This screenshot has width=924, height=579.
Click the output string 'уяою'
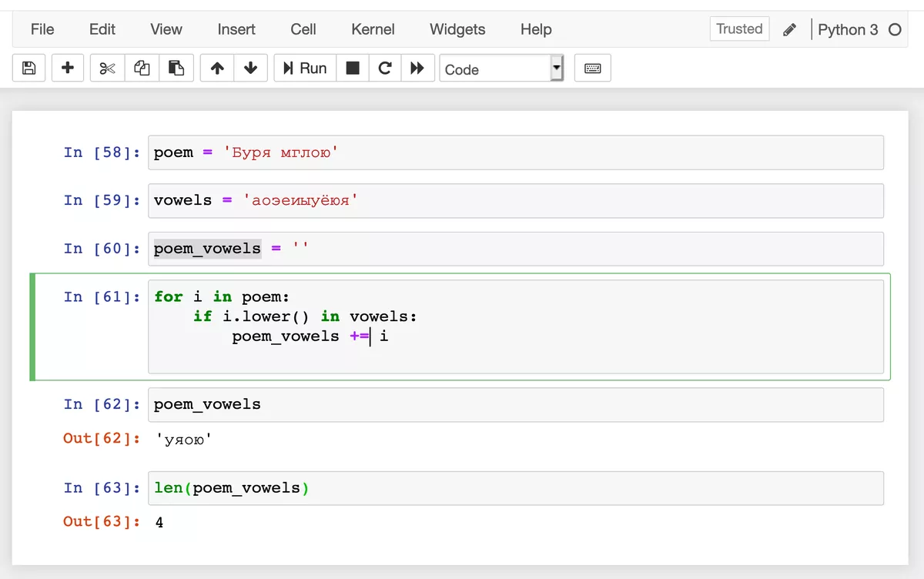click(183, 440)
